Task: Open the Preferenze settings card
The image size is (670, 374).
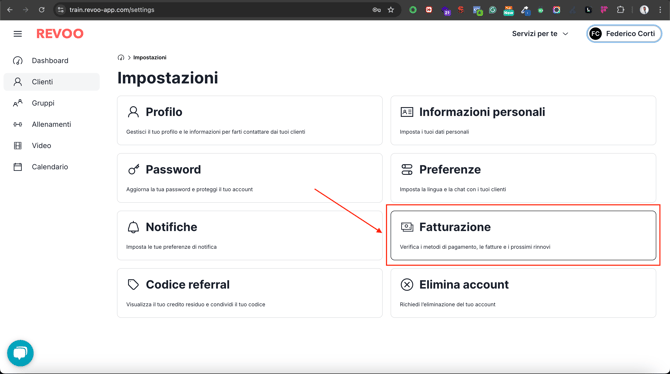Action: (x=523, y=178)
